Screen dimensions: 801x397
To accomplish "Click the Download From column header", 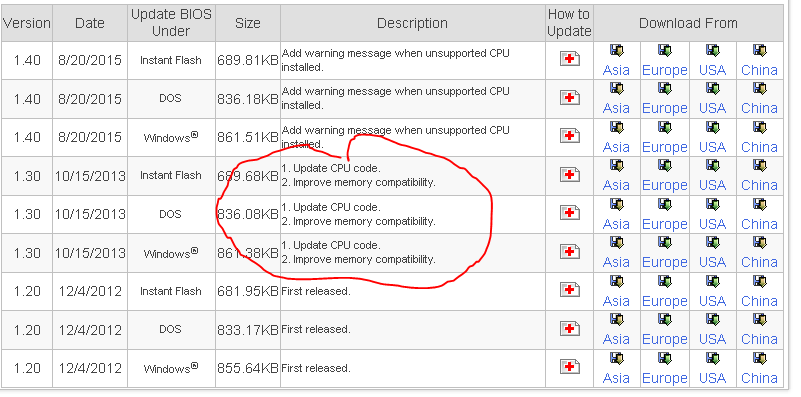I will tap(688, 23).
